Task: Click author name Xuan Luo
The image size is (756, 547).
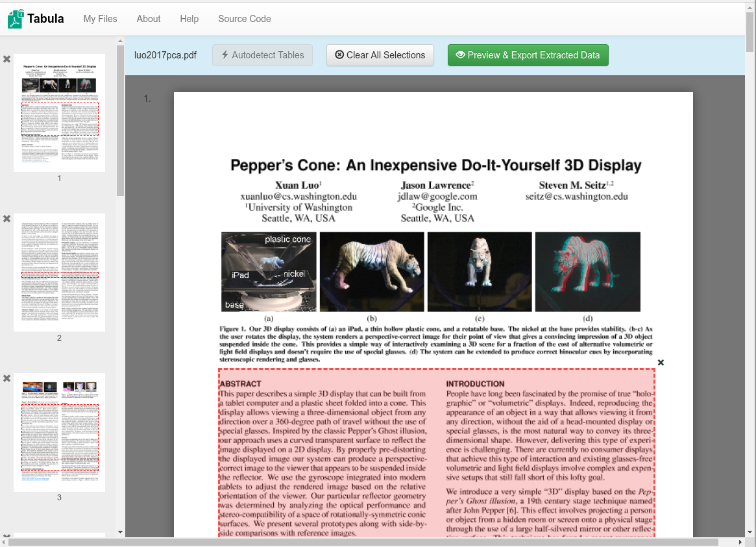Action: 298,185
